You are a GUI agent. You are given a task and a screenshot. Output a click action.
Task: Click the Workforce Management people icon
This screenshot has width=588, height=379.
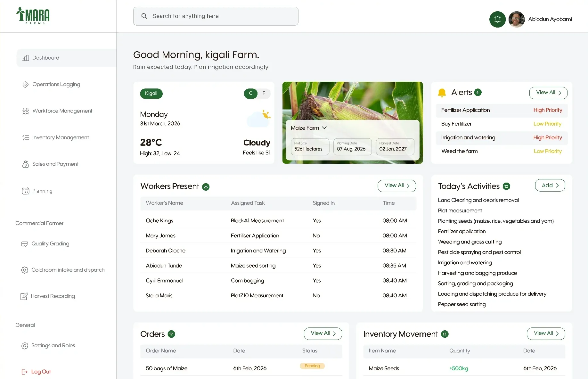tap(26, 111)
